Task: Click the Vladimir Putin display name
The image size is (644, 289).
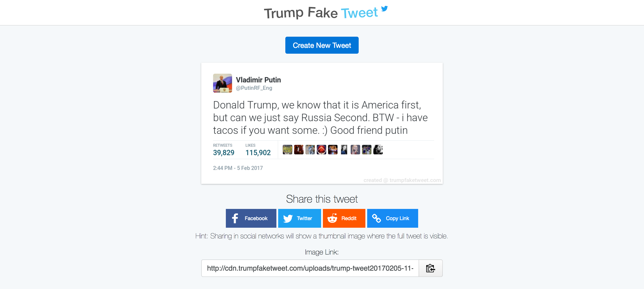Action: pyautogui.click(x=259, y=80)
